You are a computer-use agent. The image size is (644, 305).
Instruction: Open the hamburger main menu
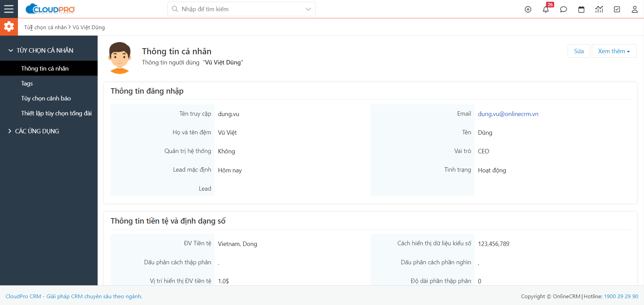(9, 9)
